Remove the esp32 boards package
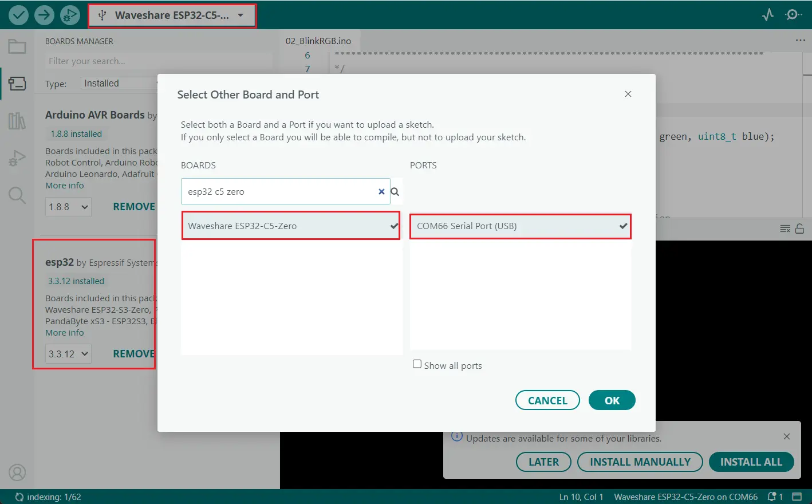 134,354
